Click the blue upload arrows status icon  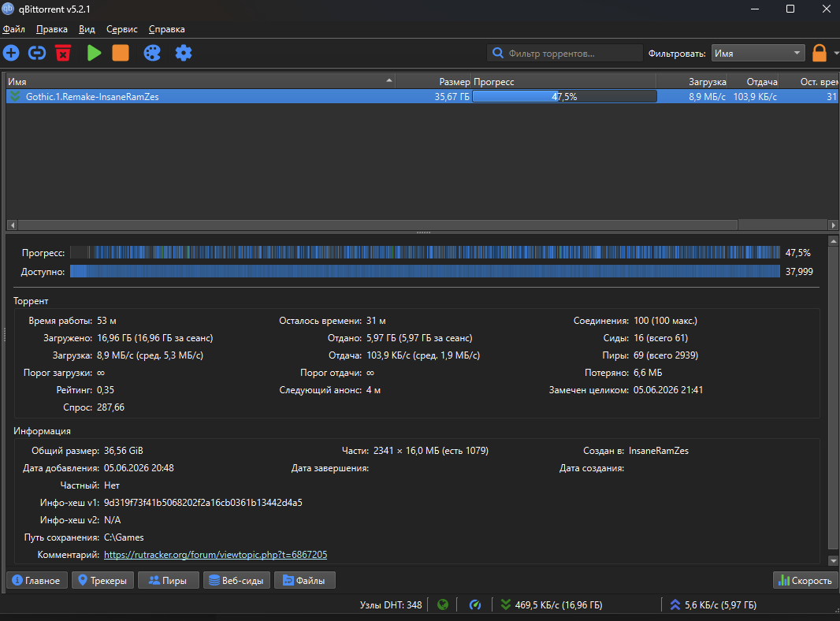pos(675,605)
